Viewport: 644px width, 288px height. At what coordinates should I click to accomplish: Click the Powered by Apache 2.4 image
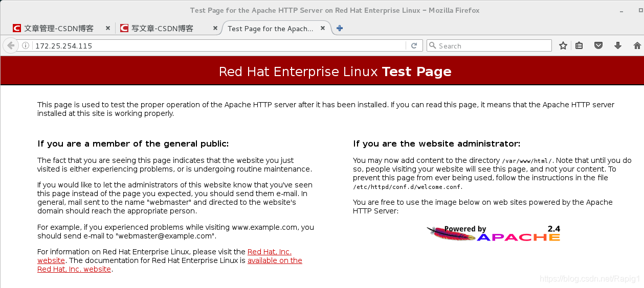coord(494,233)
